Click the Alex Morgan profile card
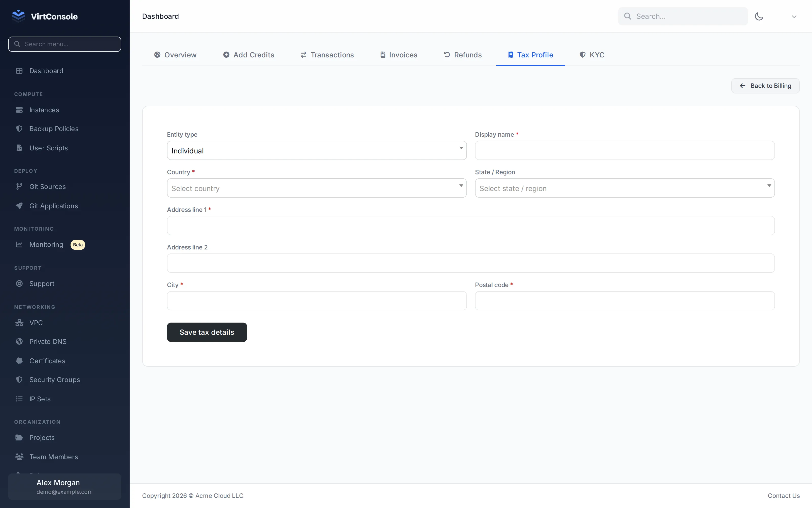 64,486
